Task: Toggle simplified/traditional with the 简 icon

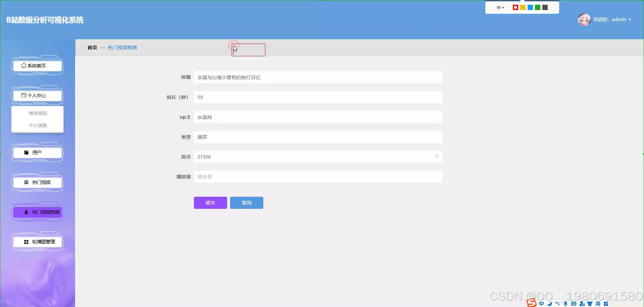Action: [597, 303]
